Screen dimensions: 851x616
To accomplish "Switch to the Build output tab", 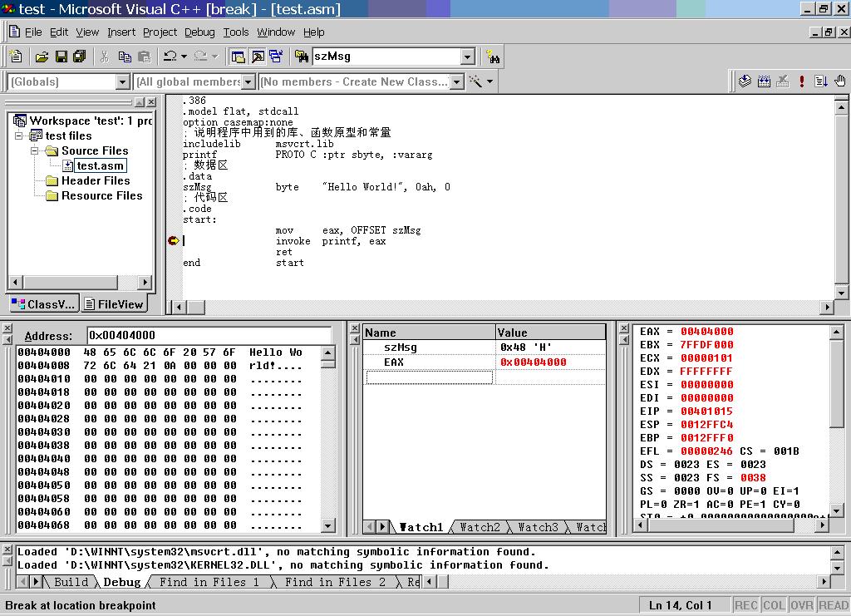I will pos(71,582).
